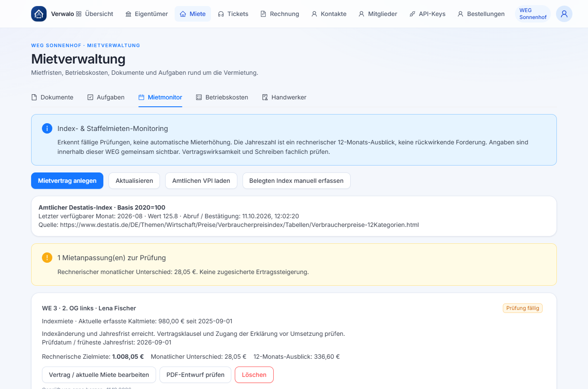The image size is (588, 389).
Task: Click the Prüfung fällig status badge
Action: click(523, 308)
